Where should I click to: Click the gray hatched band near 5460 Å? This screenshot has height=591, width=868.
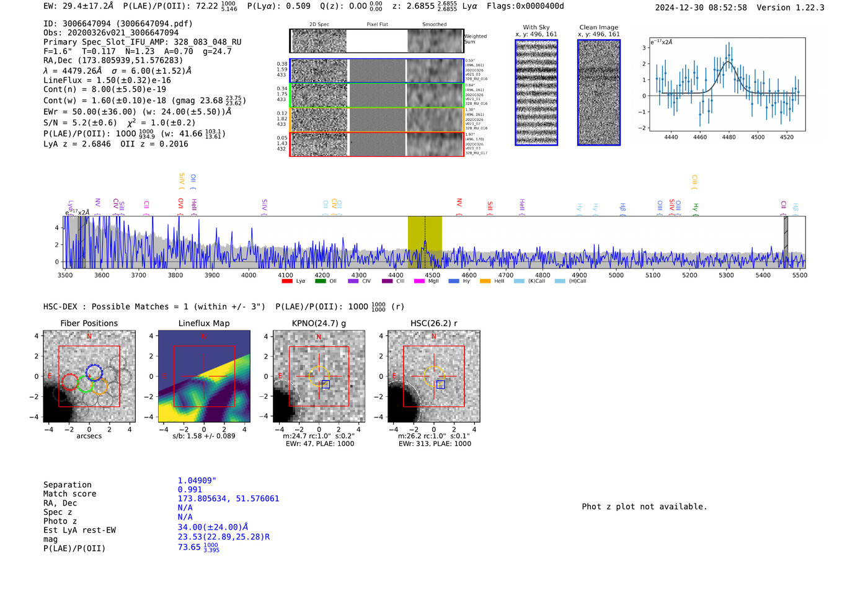pyautogui.click(x=786, y=242)
